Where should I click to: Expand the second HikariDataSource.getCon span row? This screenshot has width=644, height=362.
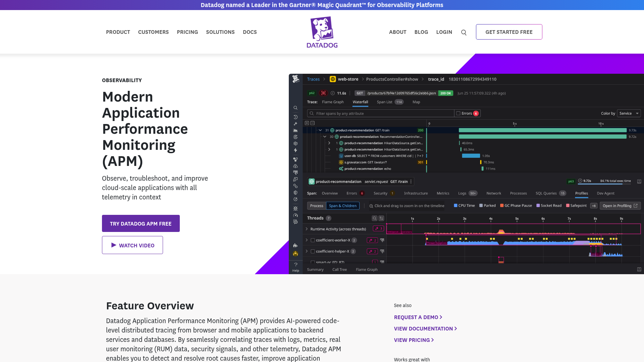point(329,149)
